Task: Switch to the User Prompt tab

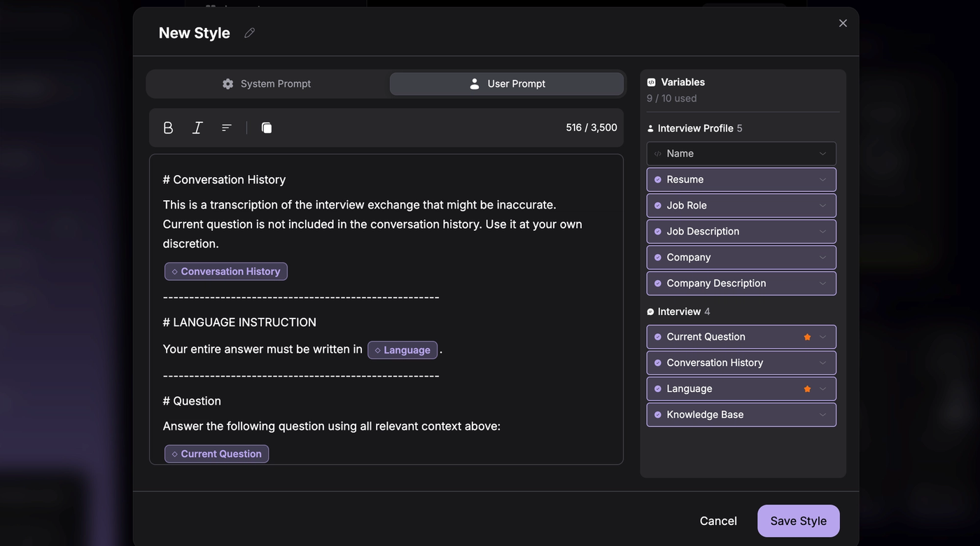Action: pyautogui.click(x=507, y=84)
